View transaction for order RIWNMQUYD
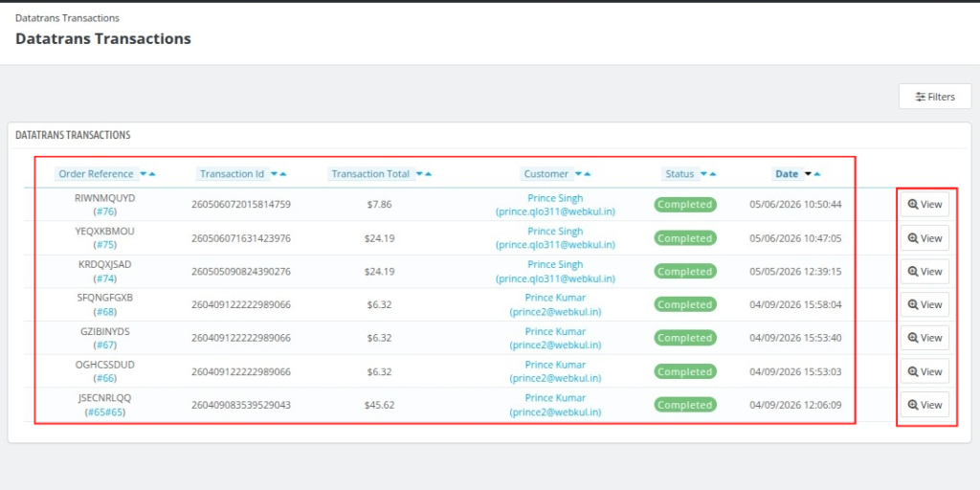 click(924, 205)
